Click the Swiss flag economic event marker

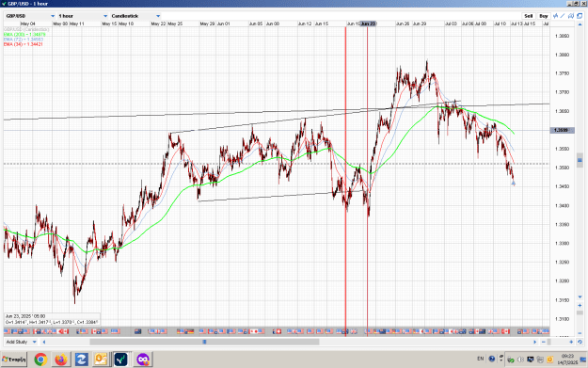pos(278,331)
